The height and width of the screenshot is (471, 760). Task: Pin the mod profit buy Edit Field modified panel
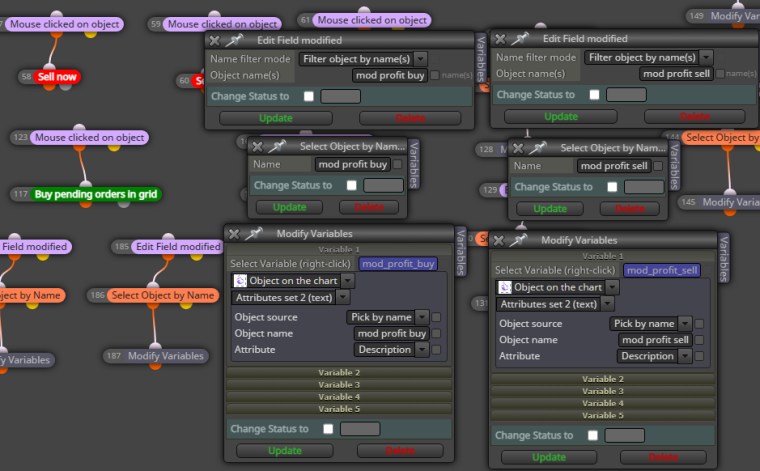(235, 40)
